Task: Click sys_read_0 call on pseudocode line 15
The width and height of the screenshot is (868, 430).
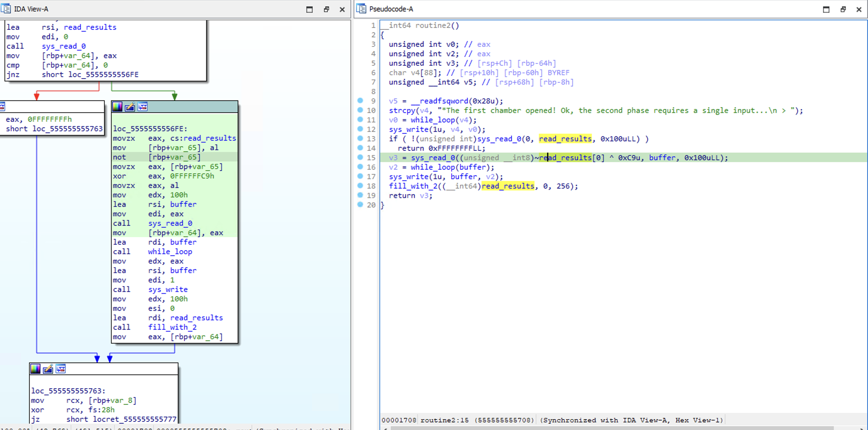Action: point(433,158)
